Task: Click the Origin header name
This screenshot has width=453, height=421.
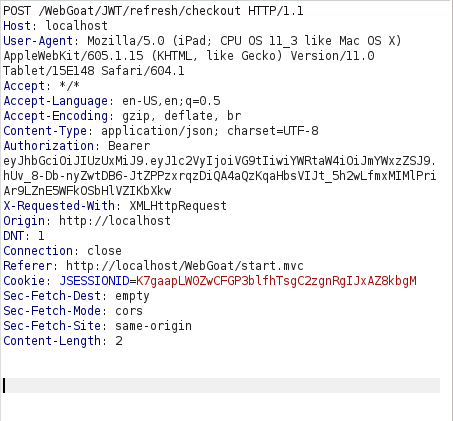Action: point(24,221)
